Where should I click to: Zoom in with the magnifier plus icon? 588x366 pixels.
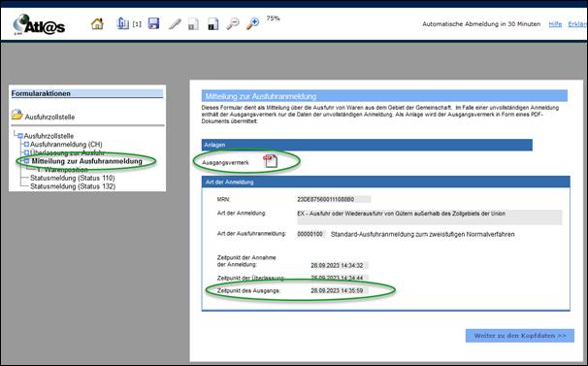click(252, 23)
